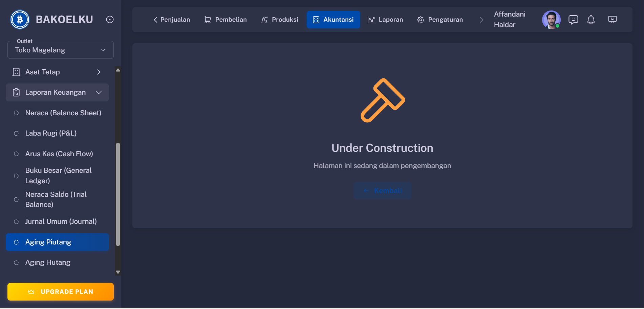The width and height of the screenshot is (644, 309).
Task: Click the Bakoelku bitcoin logo icon
Action: coord(20,20)
